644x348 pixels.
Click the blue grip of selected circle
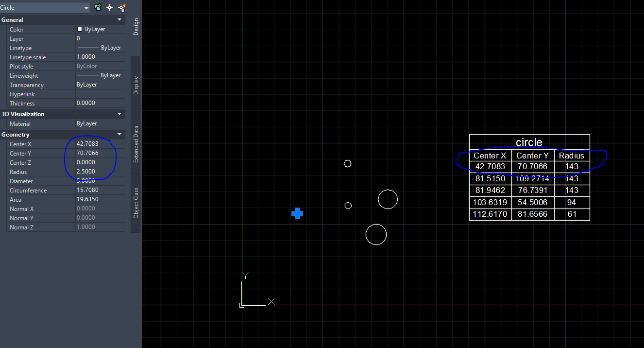[x=297, y=213]
